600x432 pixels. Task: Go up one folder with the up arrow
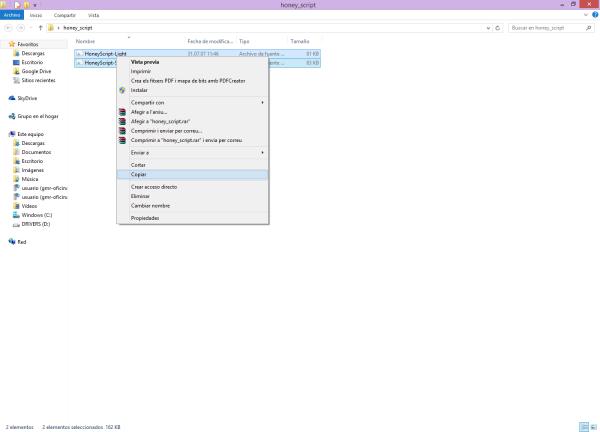(40, 28)
